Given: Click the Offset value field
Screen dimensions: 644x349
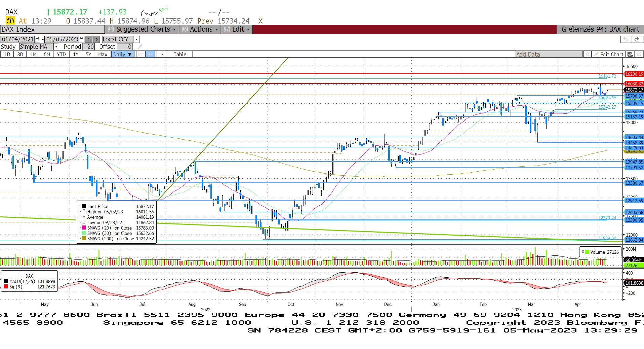Looking at the screenshot, I should point(125,47).
